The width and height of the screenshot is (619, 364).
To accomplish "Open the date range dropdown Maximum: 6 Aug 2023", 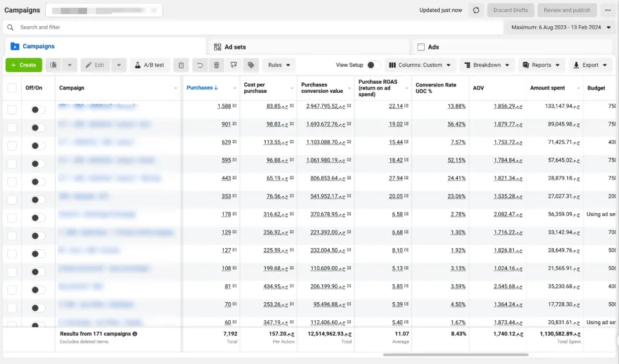I will [x=560, y=27].
